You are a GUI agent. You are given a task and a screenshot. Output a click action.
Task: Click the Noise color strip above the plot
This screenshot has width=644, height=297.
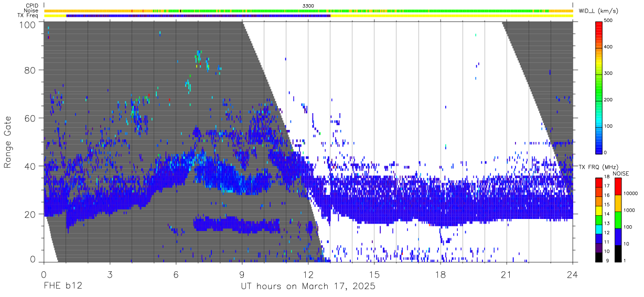[308, 10]
